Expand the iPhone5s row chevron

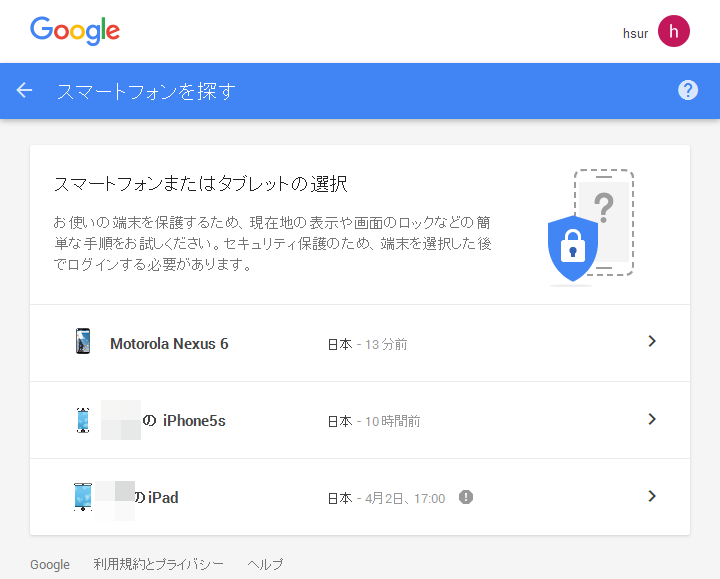pyautogui.click(x=652, y=419)
